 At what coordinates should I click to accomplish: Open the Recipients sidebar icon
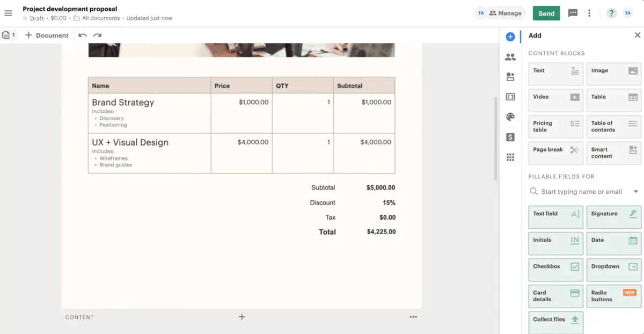click(510, 57)
